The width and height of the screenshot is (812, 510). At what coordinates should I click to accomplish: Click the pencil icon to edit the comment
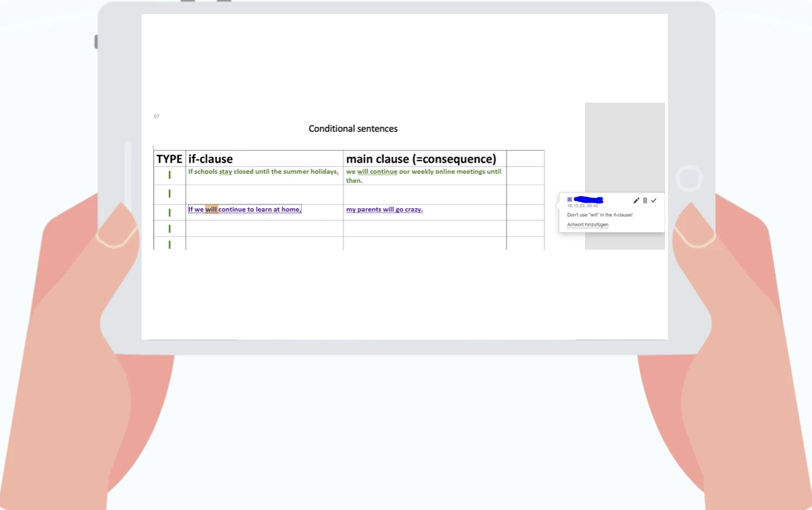pyautogui.click(x=636, y=200)
